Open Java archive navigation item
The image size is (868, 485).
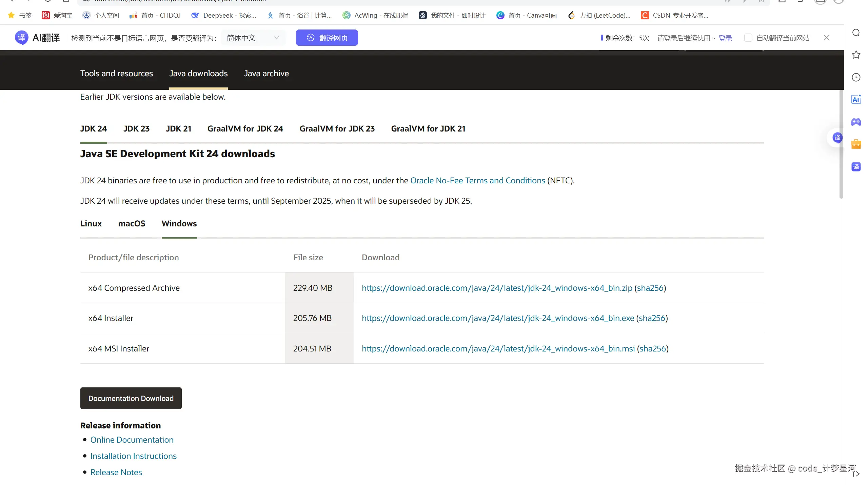[266, 74]
